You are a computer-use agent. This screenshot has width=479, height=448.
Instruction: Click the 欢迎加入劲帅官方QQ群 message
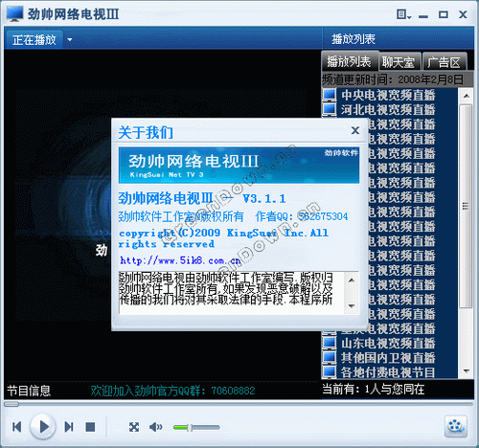coord(172,391)
